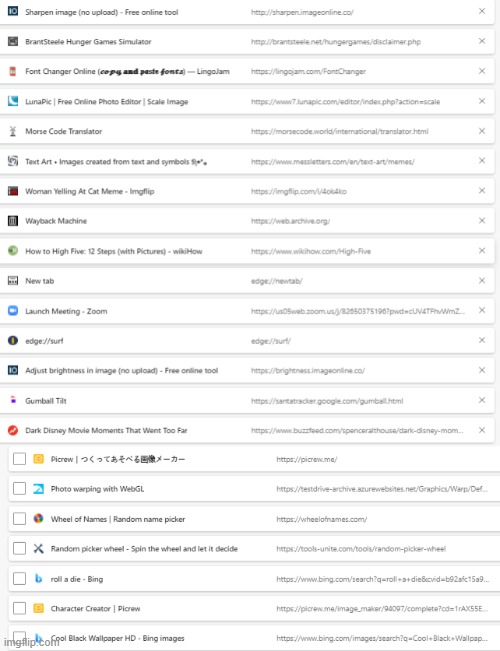Click the Character Creator Picrew favicon
500x651 pixels.
pyautogui.click(x=38, y=608)
